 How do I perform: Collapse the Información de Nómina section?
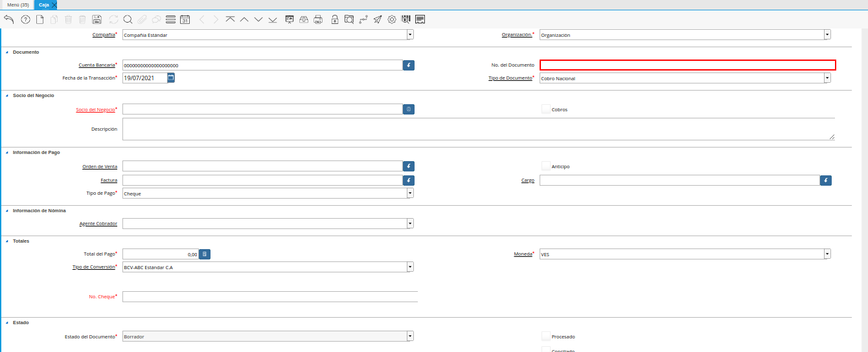click(x=7, y=210)
